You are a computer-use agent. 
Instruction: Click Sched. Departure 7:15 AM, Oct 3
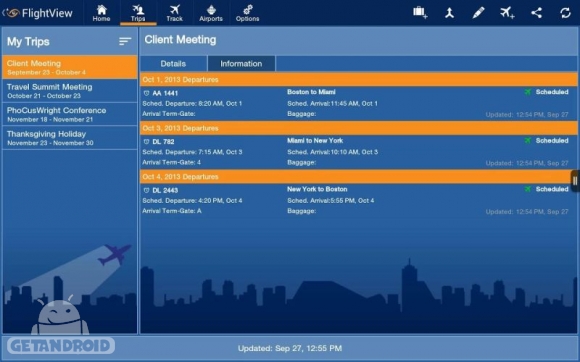coord(192,152)
